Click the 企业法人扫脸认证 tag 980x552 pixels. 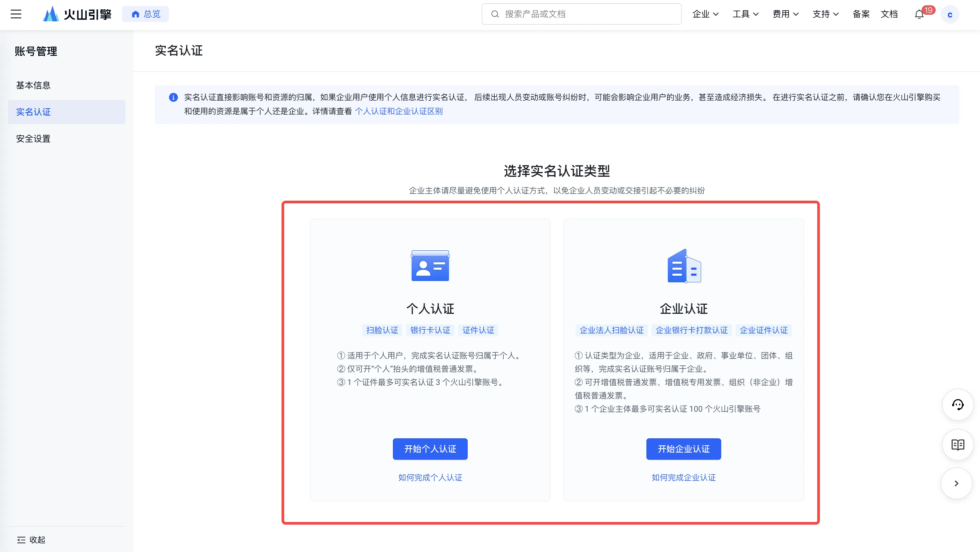pos(611,330)
